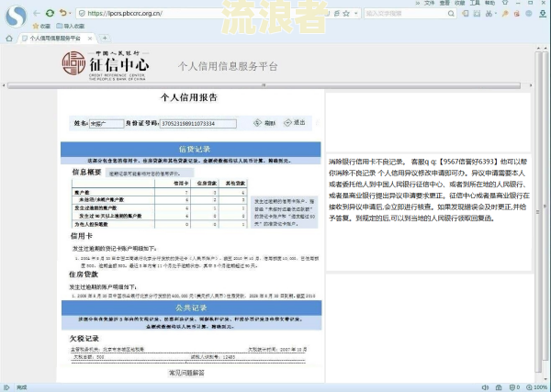
Task: Open the 工具 menu
Action: (x=475, y=3)
